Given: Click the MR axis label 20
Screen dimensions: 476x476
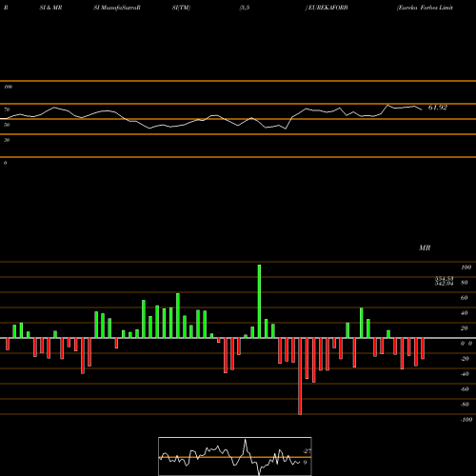Looking at the screenshot, I should tap(464, 328).
